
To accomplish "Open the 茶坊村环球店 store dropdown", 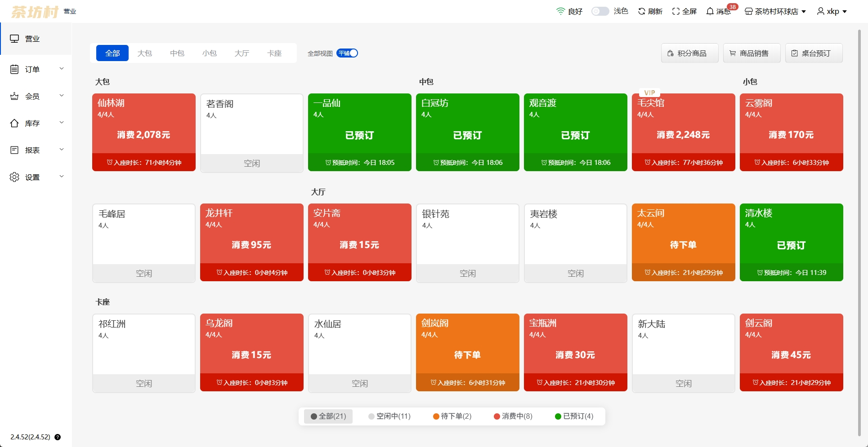I will 775,11.
